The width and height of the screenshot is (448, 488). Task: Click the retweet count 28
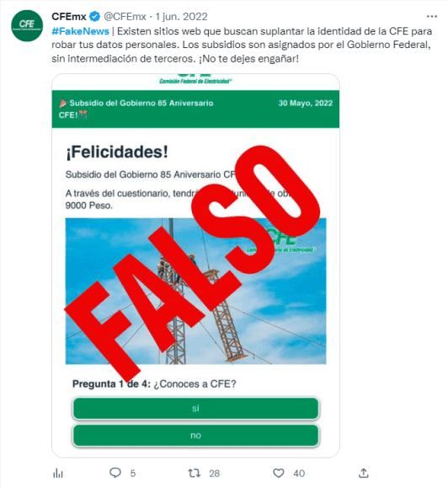214,474
